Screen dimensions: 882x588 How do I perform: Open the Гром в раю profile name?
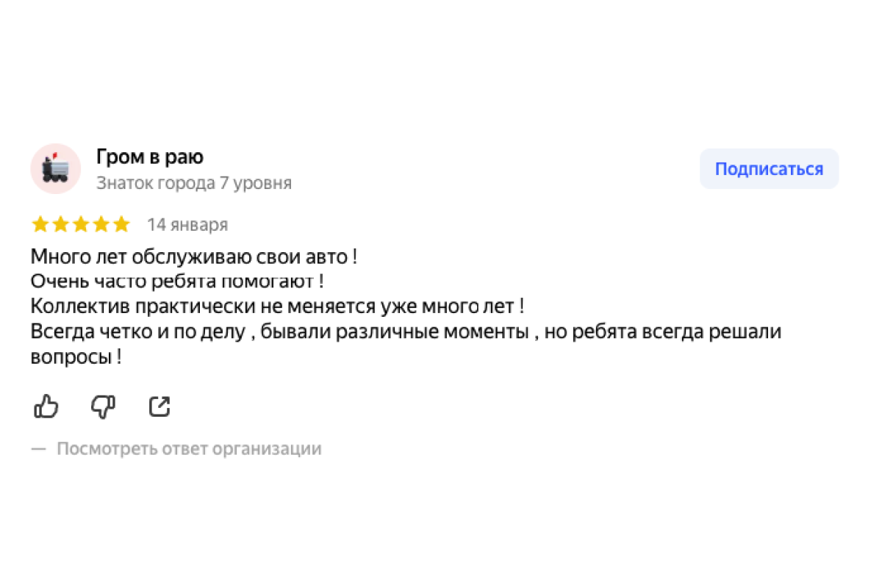(x=150, y=157)
